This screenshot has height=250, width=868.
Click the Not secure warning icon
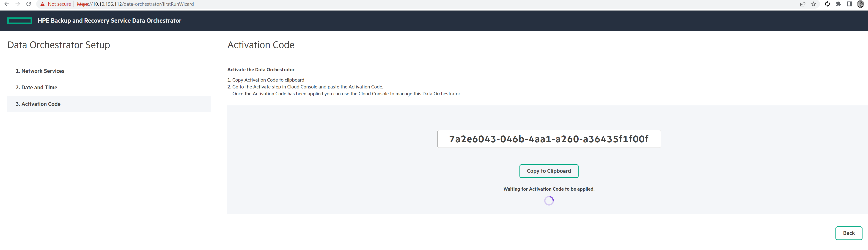tap(42, 4)
